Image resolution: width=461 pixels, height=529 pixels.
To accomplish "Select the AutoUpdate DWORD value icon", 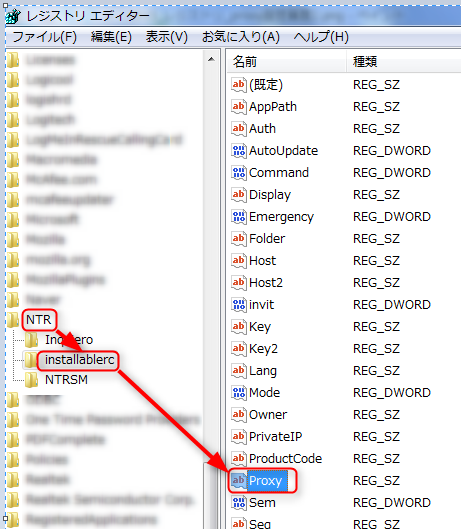I will click(239, 150).
